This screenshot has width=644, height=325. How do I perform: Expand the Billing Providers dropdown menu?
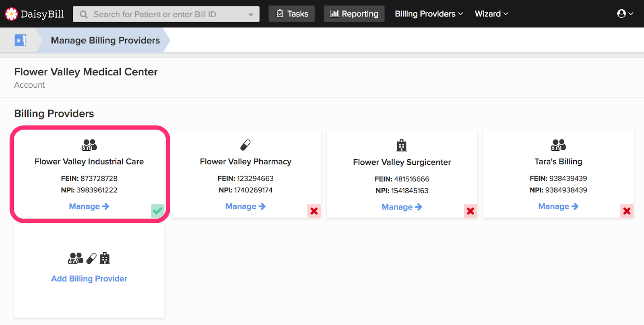click(x=429, y=14)
